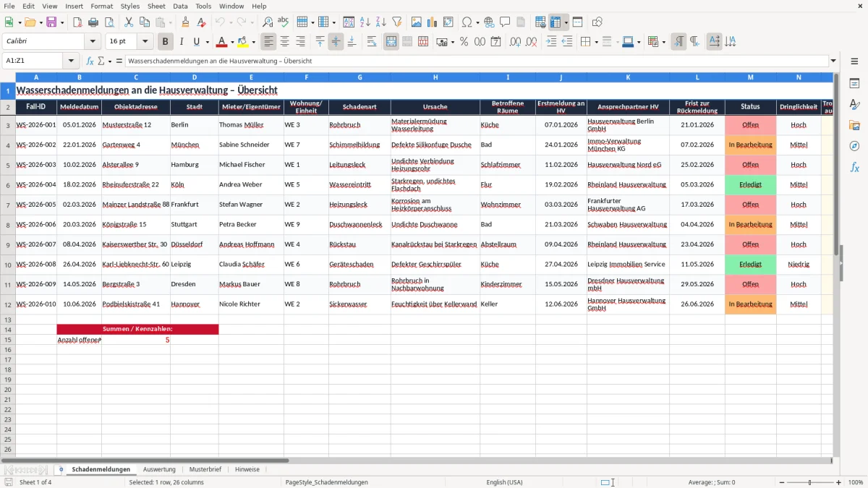Apply the red font color swatch
The image size is (868, 488).
pos(222,42)
